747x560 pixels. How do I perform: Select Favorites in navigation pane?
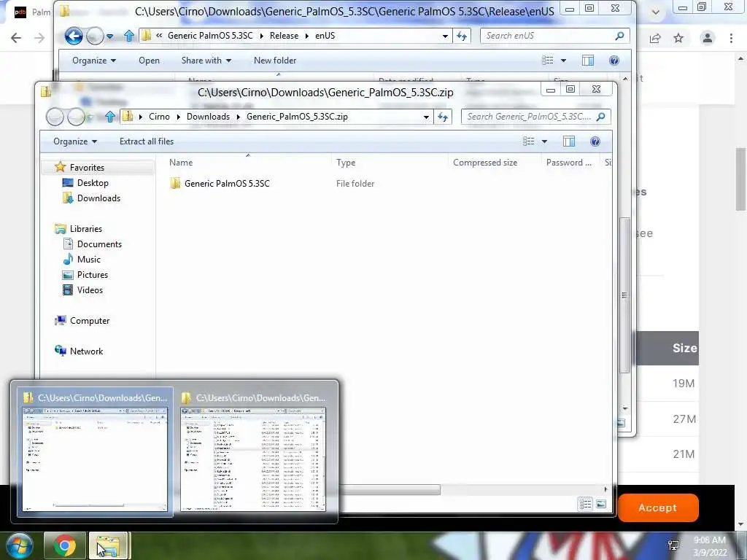[x=87, y=168]
